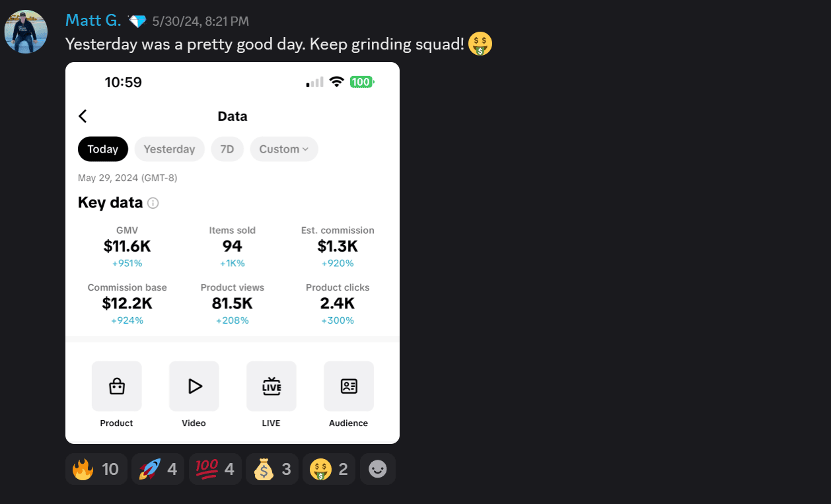This screenshot has height=504, width=831.
Task: Switch to the 7D tab
Action: tap(227, 149)
